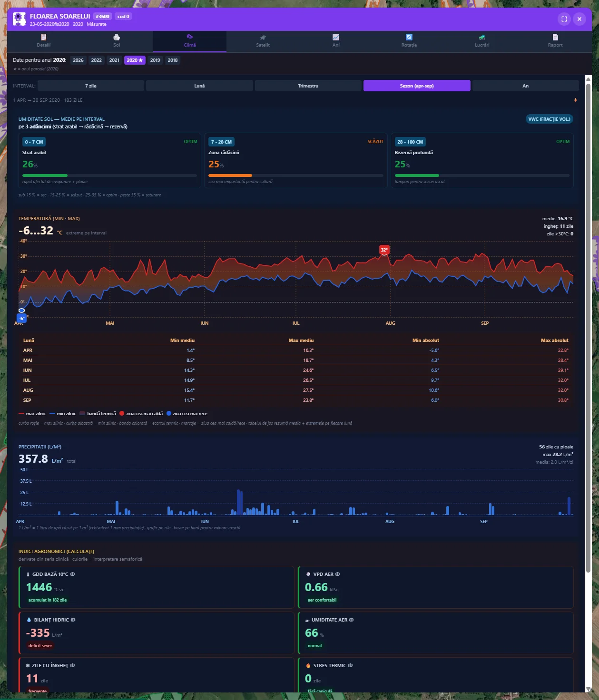Click info icon next to ZILE CU ÎNGHEȚ
The image size is (599, 700).
pyautogui.click(x=73, y=665)
